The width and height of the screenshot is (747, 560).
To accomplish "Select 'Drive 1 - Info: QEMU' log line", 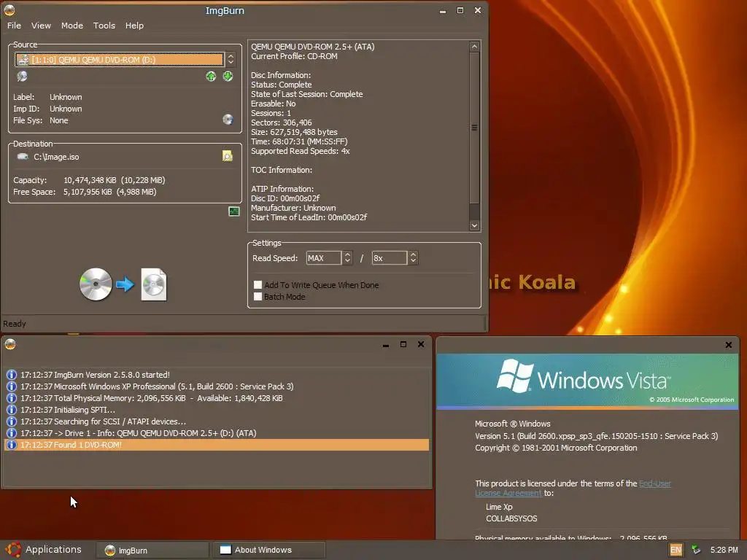I will 138,433.
